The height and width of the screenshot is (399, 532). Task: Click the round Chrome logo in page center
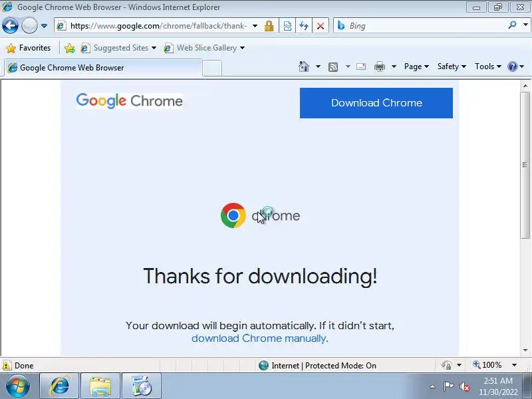233,215
